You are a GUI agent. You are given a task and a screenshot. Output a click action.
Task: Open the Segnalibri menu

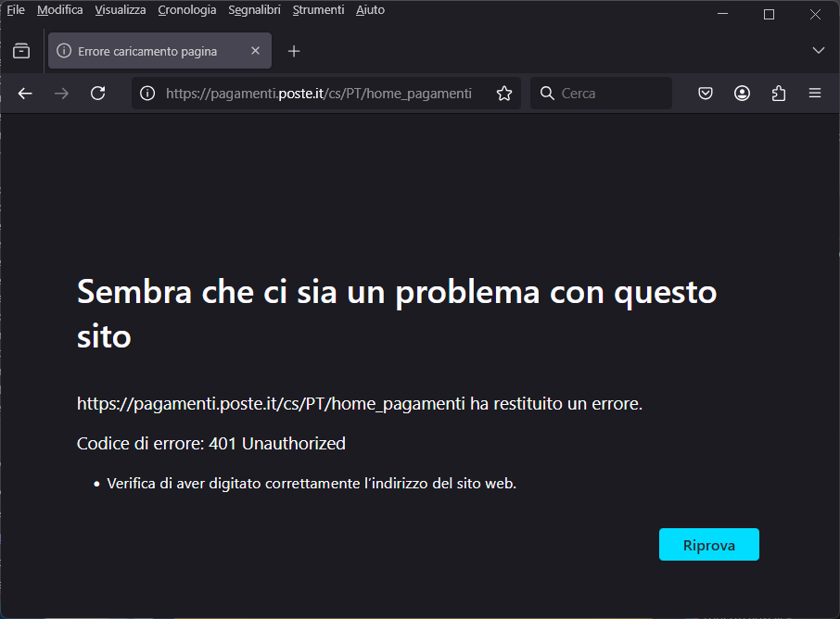click(254, 10)
